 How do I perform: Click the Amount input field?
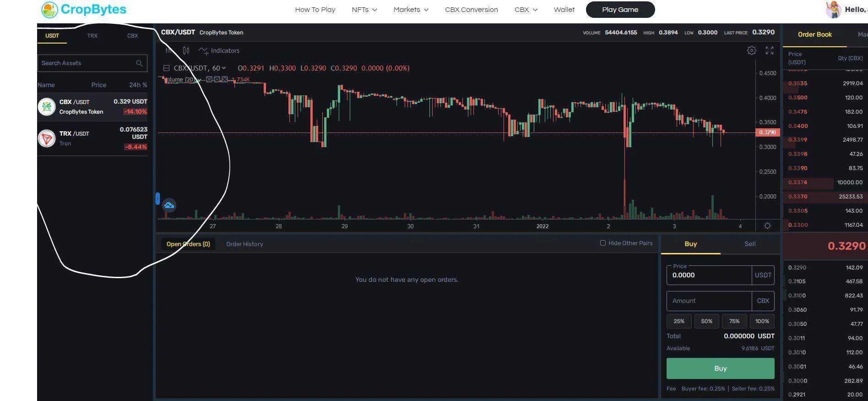(709, 301)
